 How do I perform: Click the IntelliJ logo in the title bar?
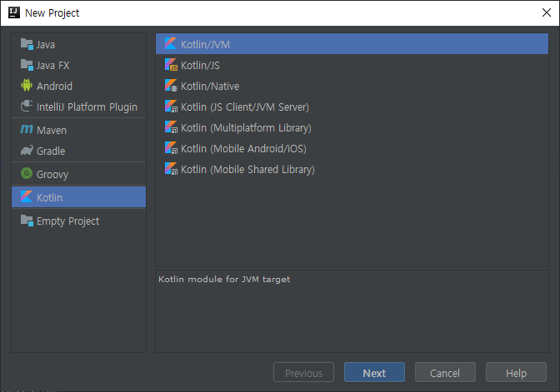[14, 12]
